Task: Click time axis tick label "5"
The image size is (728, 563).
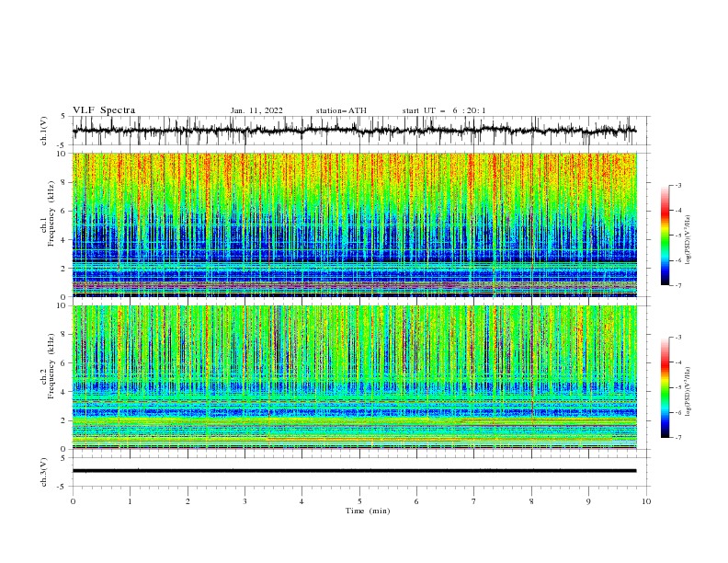Action: (x=359, y=501)
